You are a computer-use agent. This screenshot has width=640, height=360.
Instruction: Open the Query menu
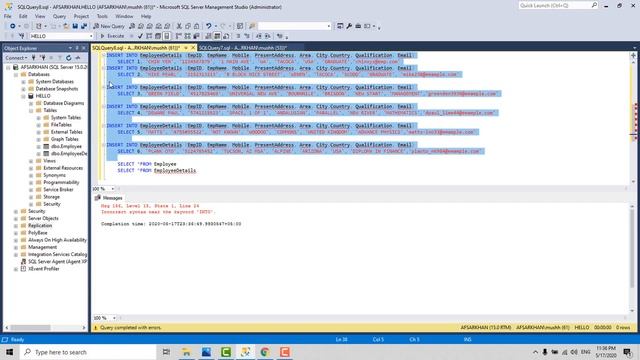[x=59, y=16]
